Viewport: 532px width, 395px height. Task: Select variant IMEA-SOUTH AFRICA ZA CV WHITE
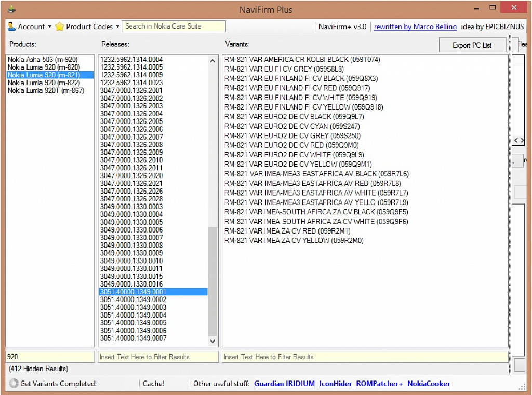coord(365,222)
